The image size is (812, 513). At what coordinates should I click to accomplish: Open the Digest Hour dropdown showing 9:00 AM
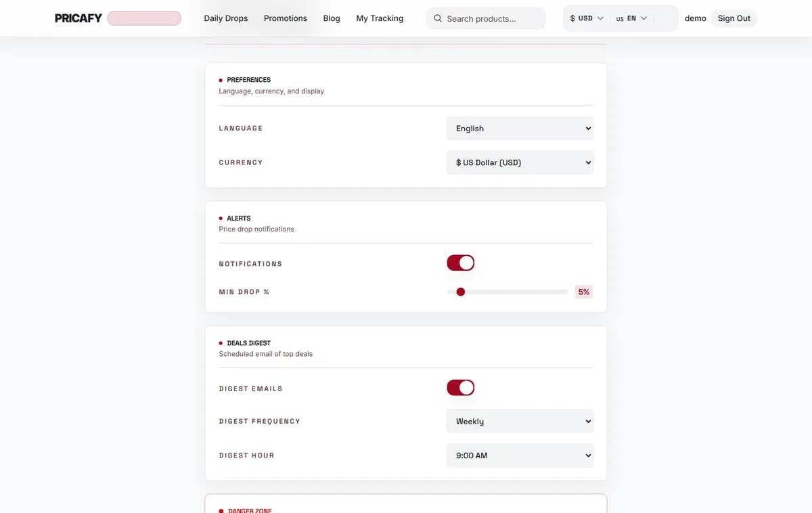(520, 455)
